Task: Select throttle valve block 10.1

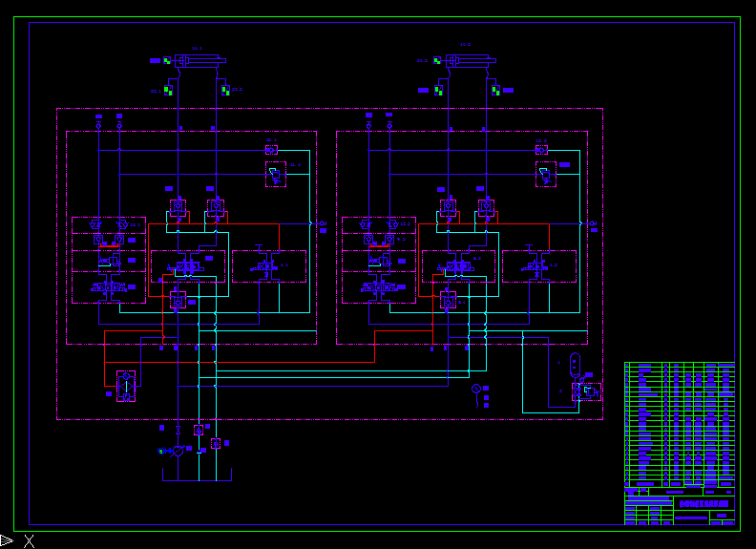Action: 109,224
